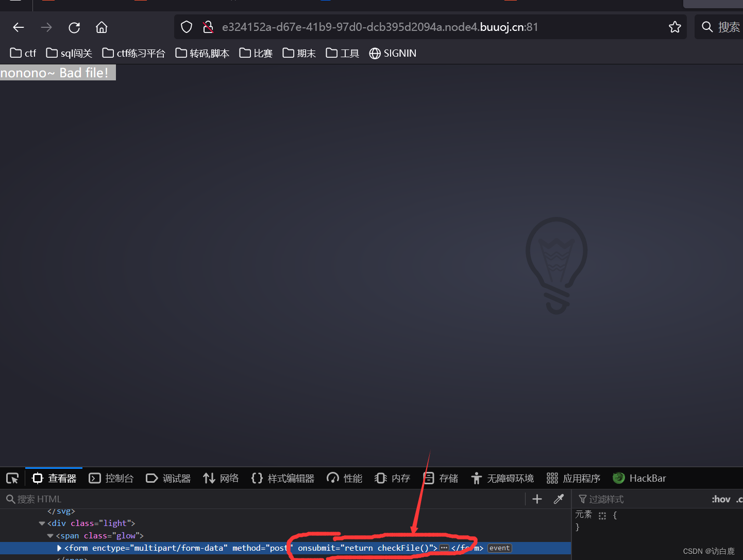Open the 比赛 bookmark folder
This screenshot has height=560, width=743.
coord(256,53)
